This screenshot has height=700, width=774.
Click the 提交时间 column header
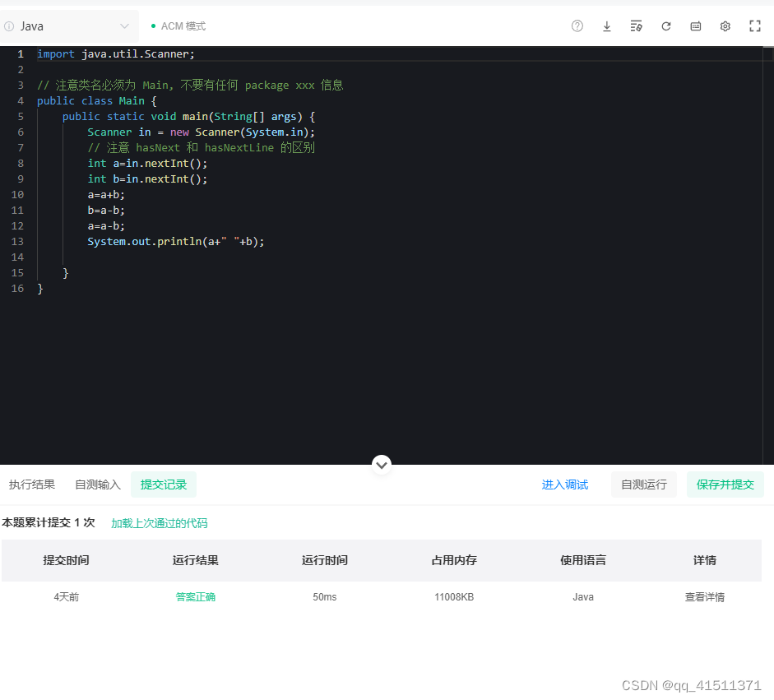tap(66, 560)
